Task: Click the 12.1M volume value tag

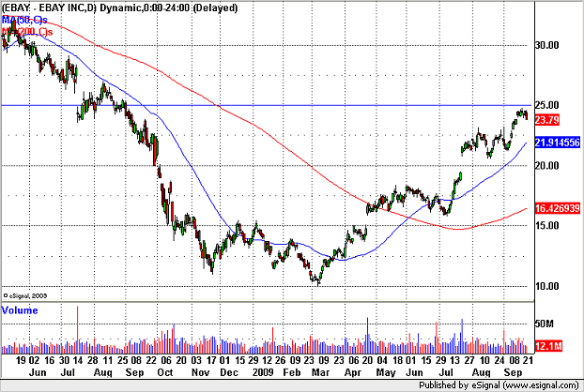Action: tap(548, 346)
